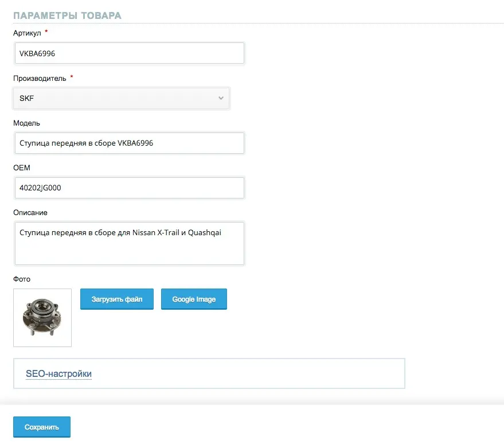Screen dimensions: 504x448
Task: Open the Производитель dropdown showing SKF
Action: coord(115,98)
